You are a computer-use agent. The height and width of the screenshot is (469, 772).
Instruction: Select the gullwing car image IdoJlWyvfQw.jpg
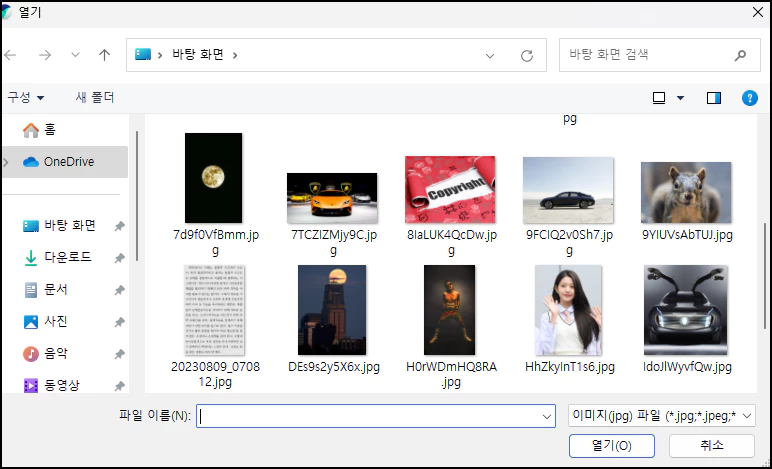click(686, 310)
